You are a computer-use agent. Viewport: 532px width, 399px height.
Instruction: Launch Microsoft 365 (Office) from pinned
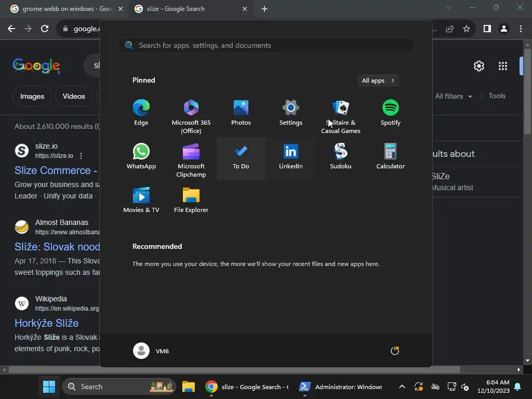click(x=191, y=116)
